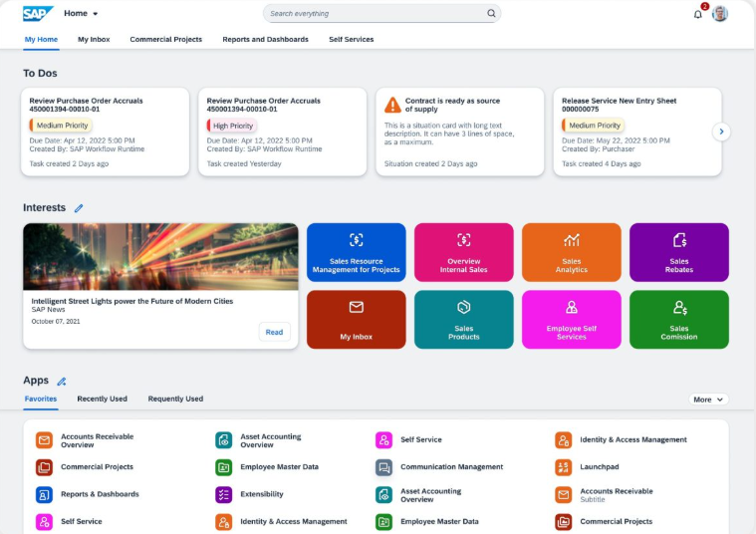Screen dimensions: 756x534
Task: Open Release Service New Entry Sheet card
Action: (x=637, y=132)
